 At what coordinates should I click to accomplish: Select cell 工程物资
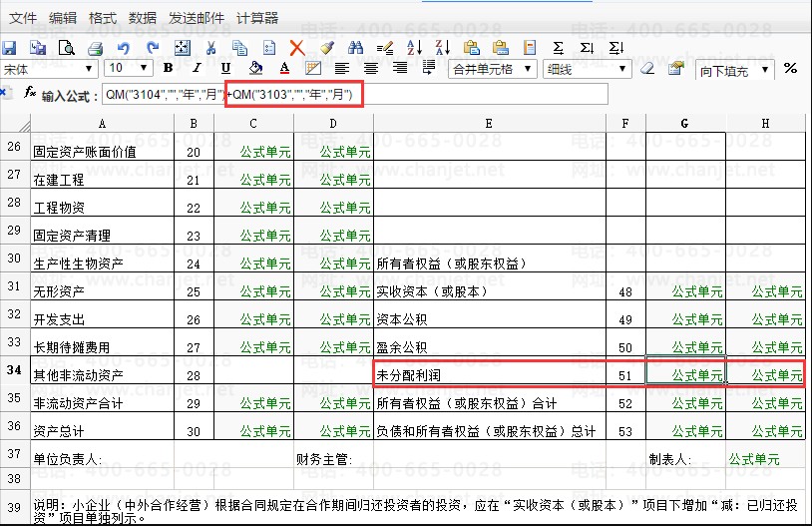102,203
